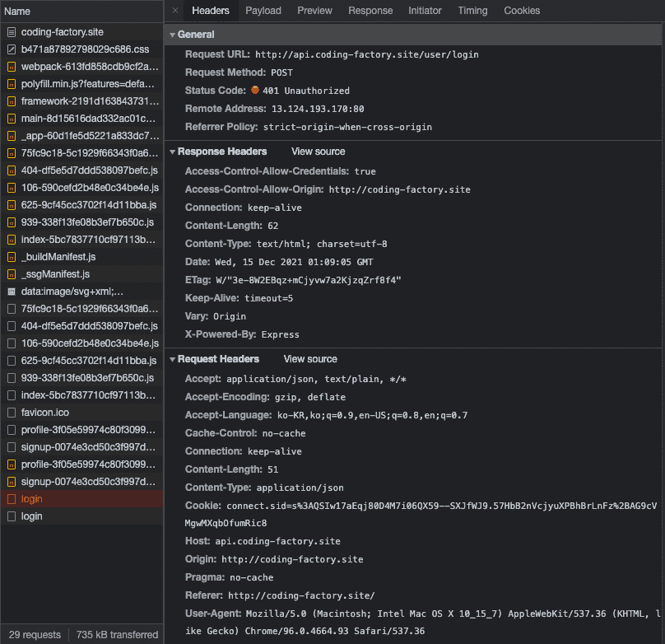Screen dimensions: 665x644
Task: Click the 735 kB transferred status text
Action: pyautogui.click(x=117, y=635)
